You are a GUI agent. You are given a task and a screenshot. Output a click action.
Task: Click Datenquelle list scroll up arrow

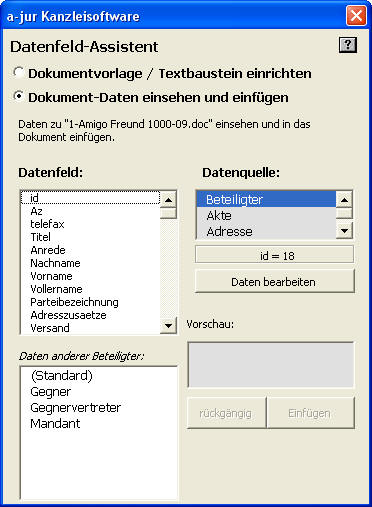pos(344,200)
